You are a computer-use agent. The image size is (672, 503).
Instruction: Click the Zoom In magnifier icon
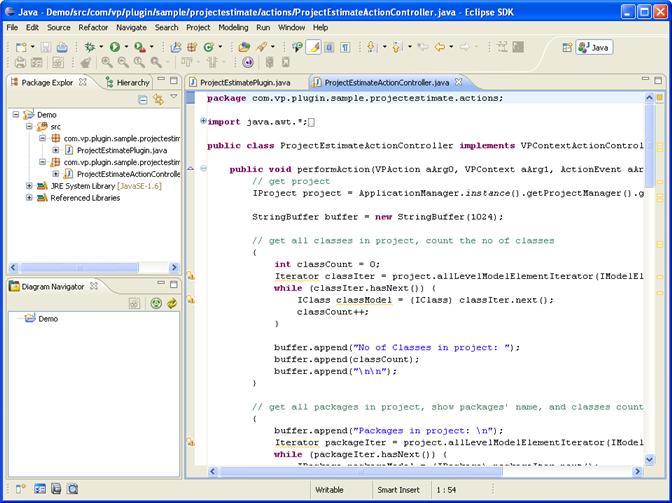pos(107,63)
